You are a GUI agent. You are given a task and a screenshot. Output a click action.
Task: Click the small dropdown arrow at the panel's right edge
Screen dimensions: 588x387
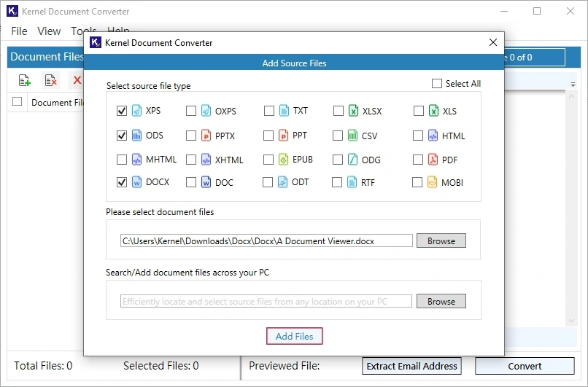(x=573, y=85)
